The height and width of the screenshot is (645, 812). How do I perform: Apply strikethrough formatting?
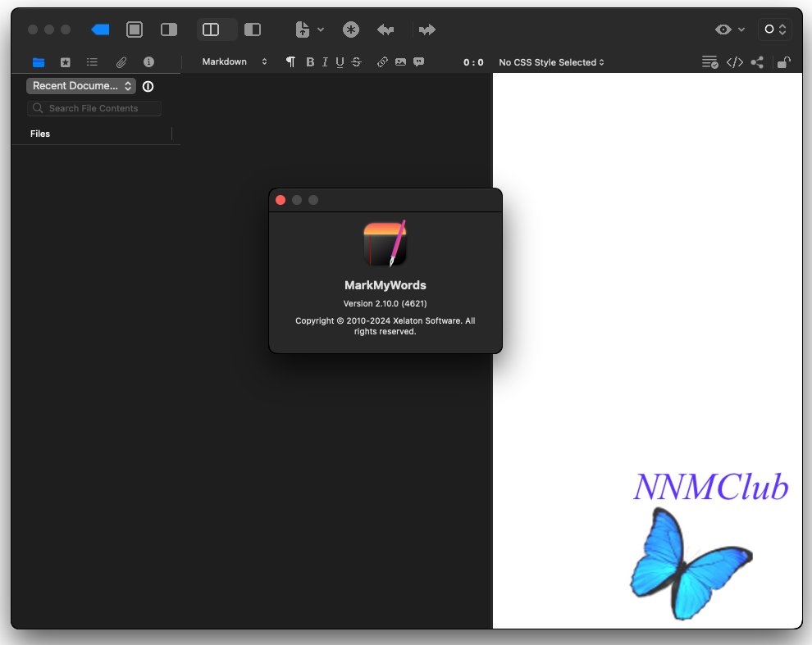356,62
